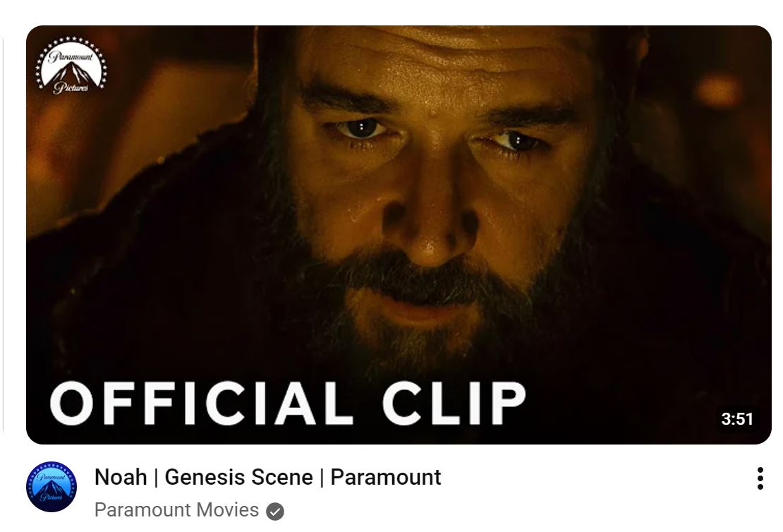The image size is (783, 532).
Task: Click "Genesis Scene" in the video title
Action: 238,477
